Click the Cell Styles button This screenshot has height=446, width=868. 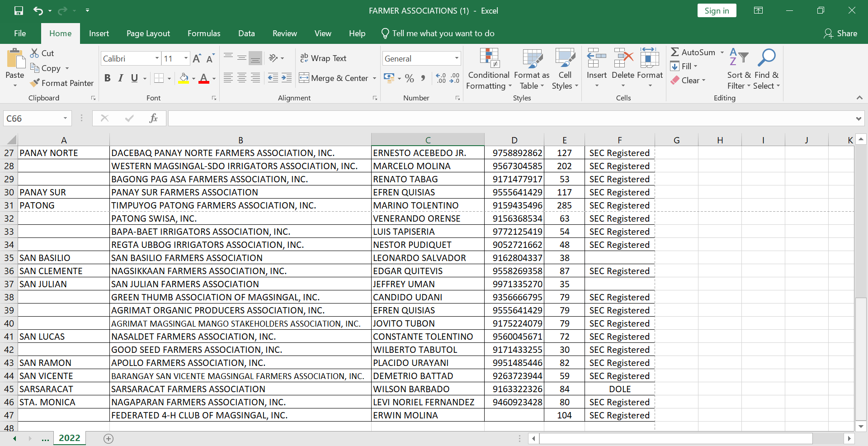click(x=565, y=69)
